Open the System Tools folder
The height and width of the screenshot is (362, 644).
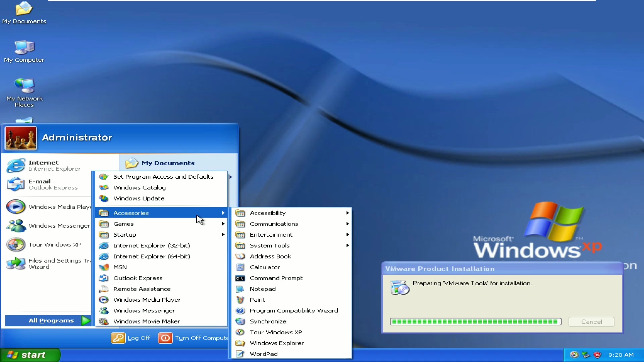click(291, 245)
